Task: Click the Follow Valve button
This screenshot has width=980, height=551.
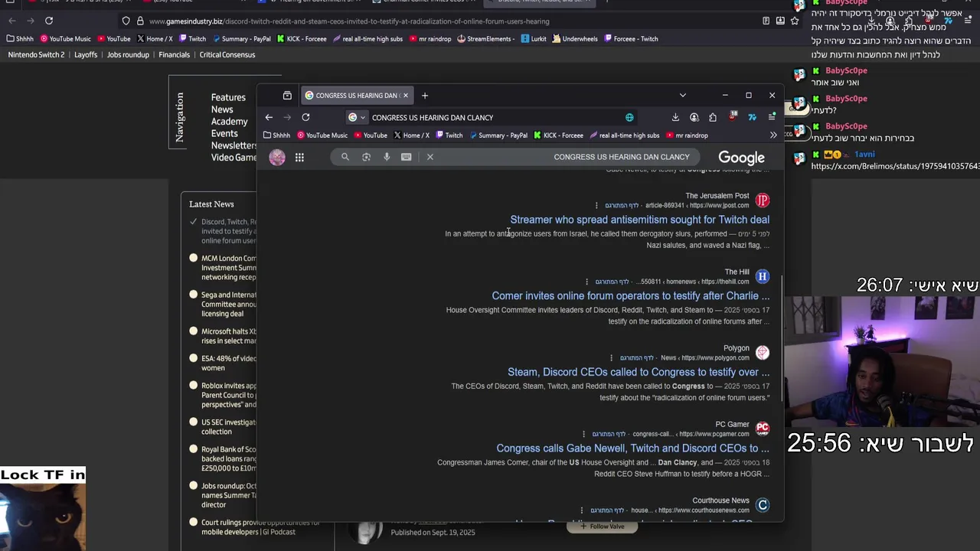Action: point(602,527)
